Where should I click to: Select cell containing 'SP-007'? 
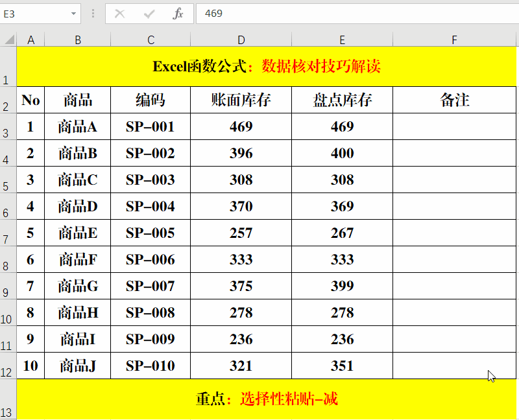151,286
